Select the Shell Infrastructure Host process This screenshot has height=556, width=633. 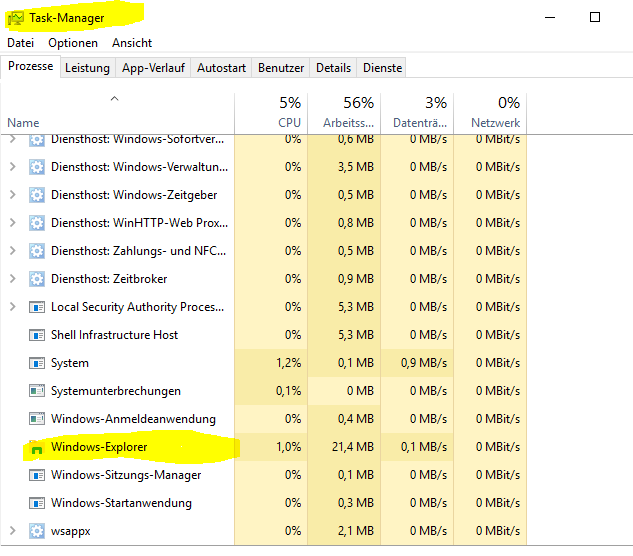pyautogui.click(x=114, y=335)
